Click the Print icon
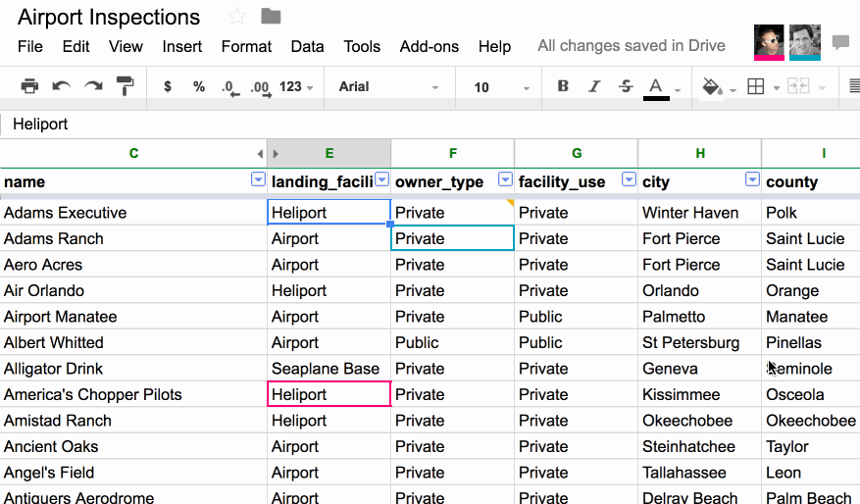Viewport: 860px width, 504px height. (x=29, y=86)
